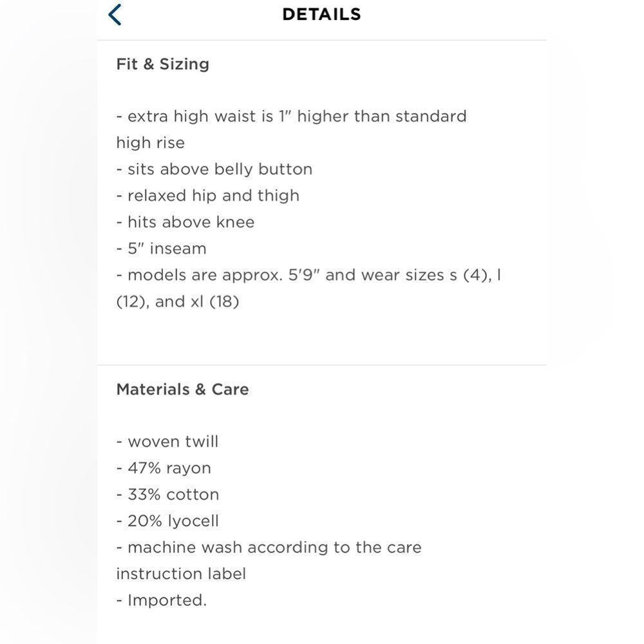Viewport: 644px width, 644px height.
Task: Click the 'Imported.' line
Action: tap(161, 600)
